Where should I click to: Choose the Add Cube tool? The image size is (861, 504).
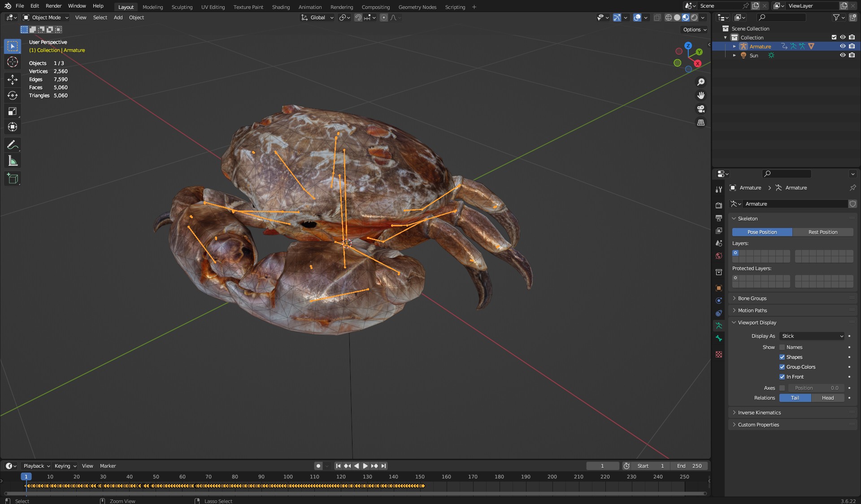pyautogui.click(x=13, y=179)
